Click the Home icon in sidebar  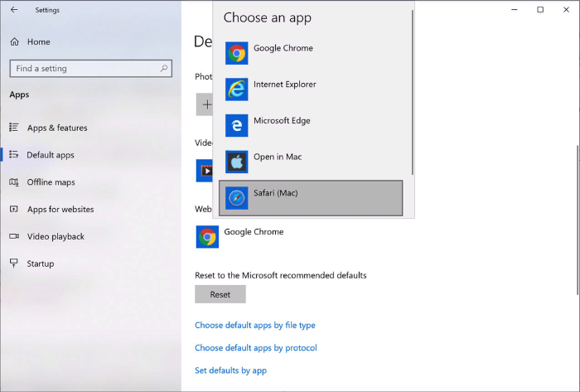14,41
